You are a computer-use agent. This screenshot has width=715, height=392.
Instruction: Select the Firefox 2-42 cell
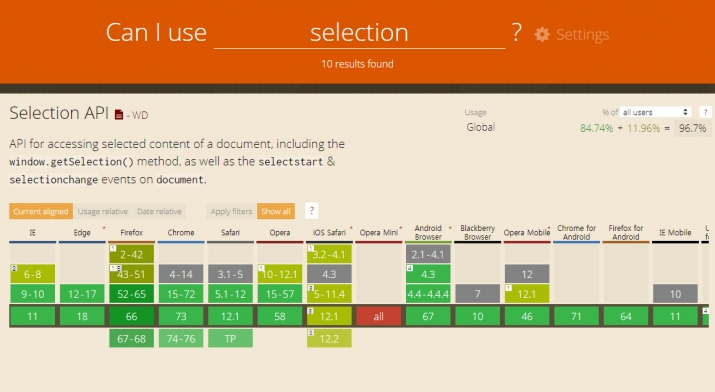131,254
